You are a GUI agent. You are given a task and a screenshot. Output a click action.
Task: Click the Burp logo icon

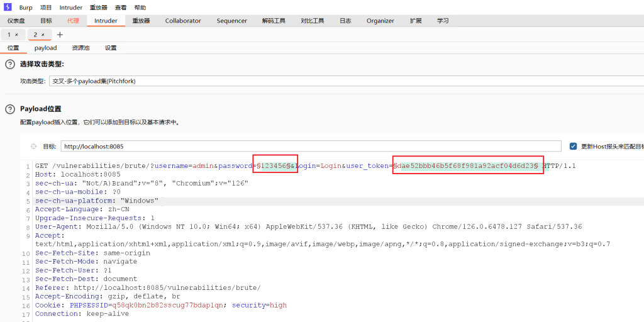coord(8,8)
